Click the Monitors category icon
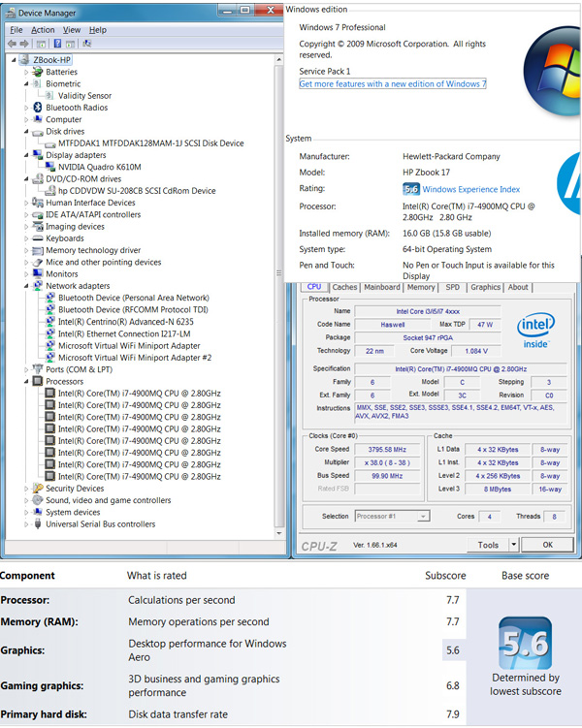Viewport: 582px width, 728px height. [38, 273]
